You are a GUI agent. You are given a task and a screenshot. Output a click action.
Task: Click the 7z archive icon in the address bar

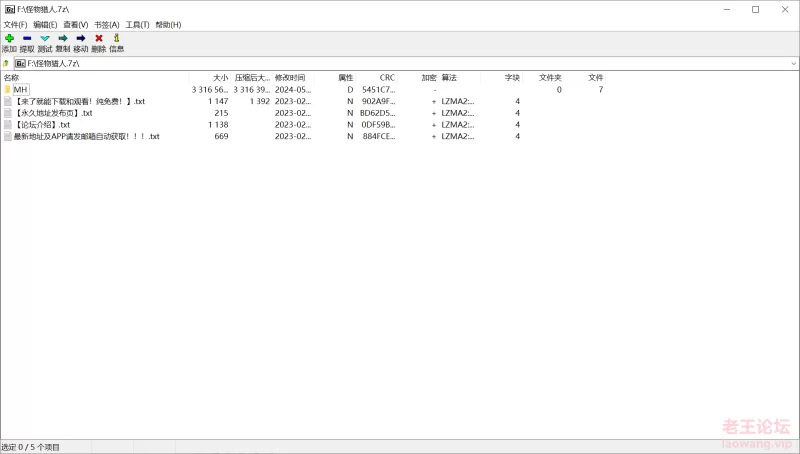click(x=20, y=63)
